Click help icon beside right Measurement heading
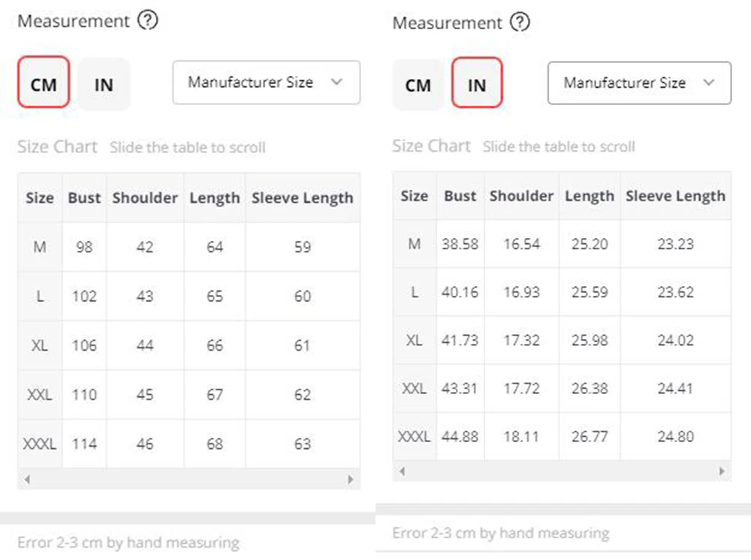This screenshot has height=560, width=751. point(520,22)
